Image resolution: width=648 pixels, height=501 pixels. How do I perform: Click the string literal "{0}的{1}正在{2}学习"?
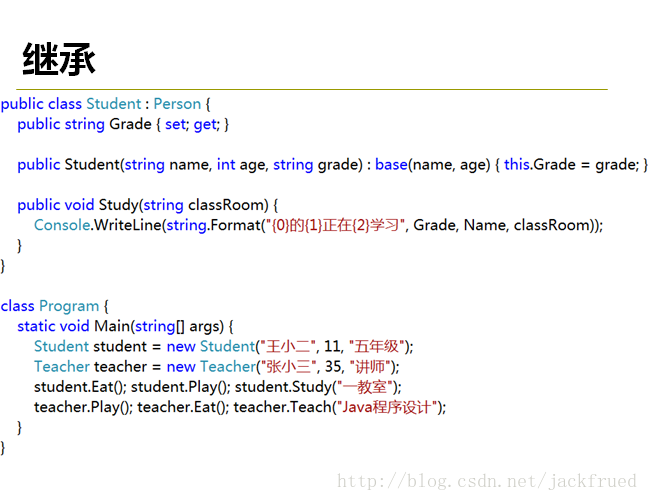coord(335,225)
